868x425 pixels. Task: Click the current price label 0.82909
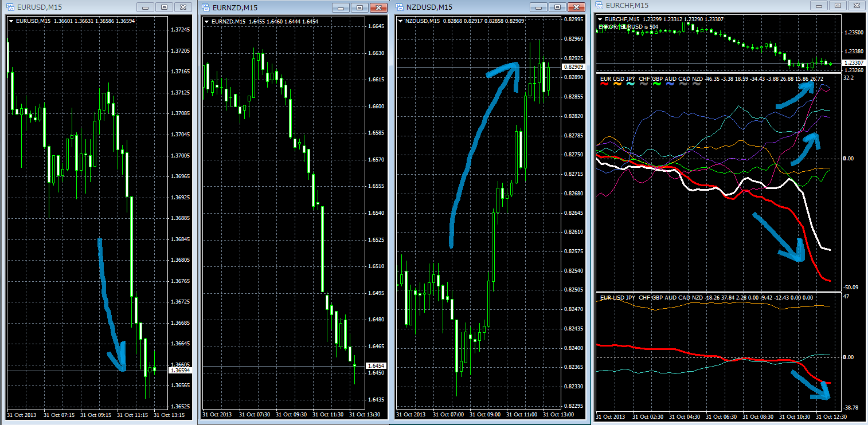coord(573,67)
